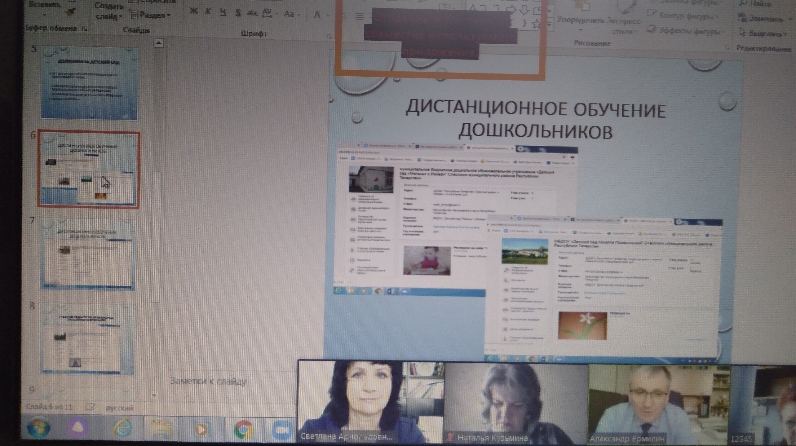796x446 pixels.
Task: Toggle italic (К) formatting in the ribbon
Action: pyautogui.click(x=207, y=12)
